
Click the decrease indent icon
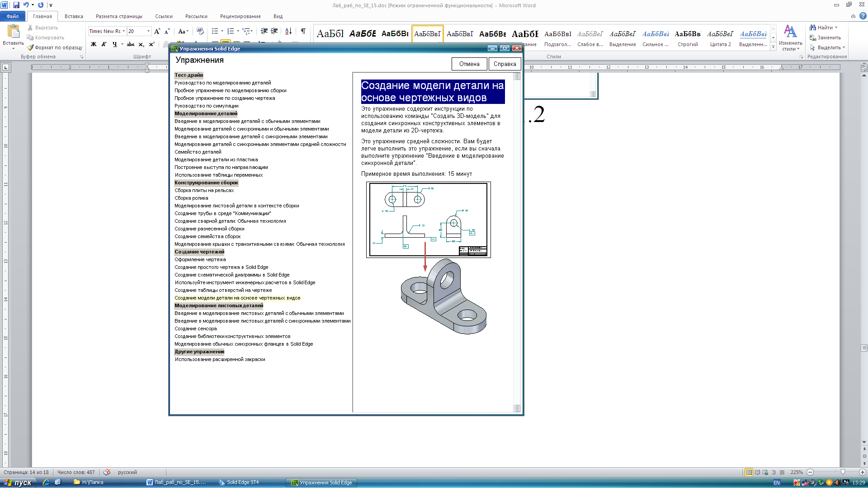click(x=264, y=31)
